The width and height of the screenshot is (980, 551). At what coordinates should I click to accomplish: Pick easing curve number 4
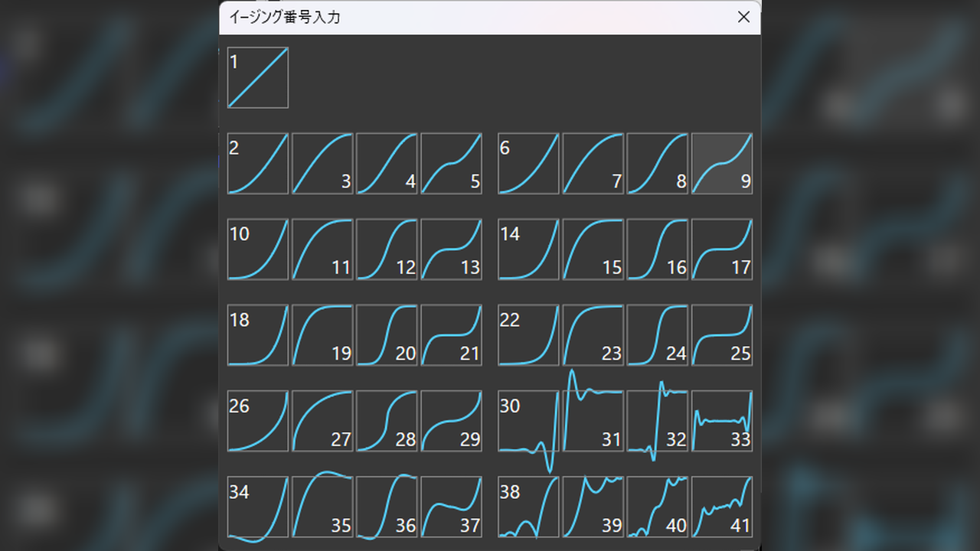coord(387,163)
